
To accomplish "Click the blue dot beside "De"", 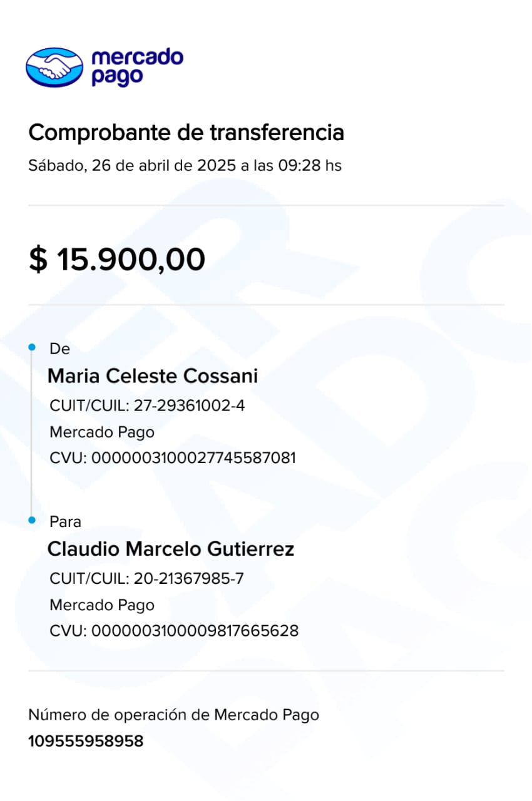I will coord(32,345).
